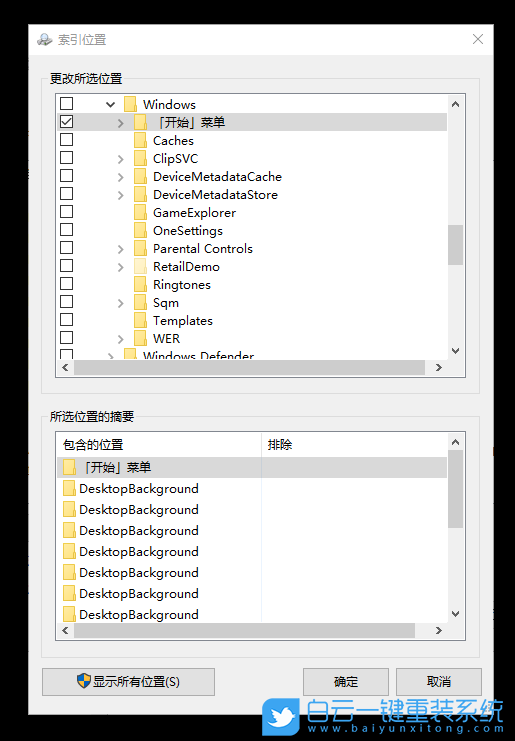Image resolution: width=515 pixels, height=741 pixels.
Task: Click the Ringtones folder icon
Action: point(140,284)
